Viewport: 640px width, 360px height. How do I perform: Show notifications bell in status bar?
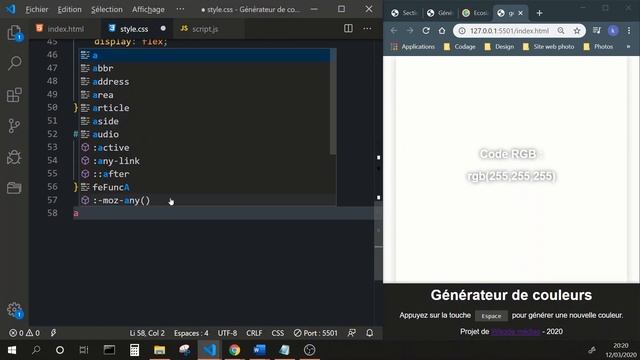point(369,333)
